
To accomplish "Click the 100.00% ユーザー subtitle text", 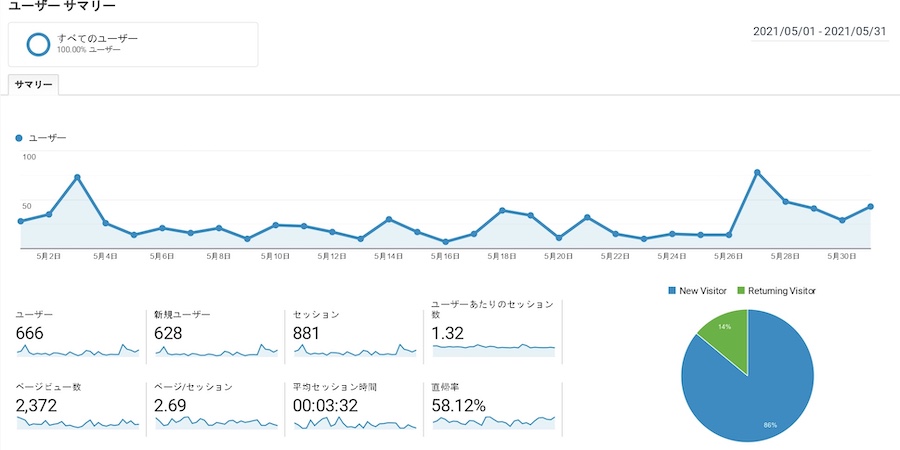I will 89,50.
